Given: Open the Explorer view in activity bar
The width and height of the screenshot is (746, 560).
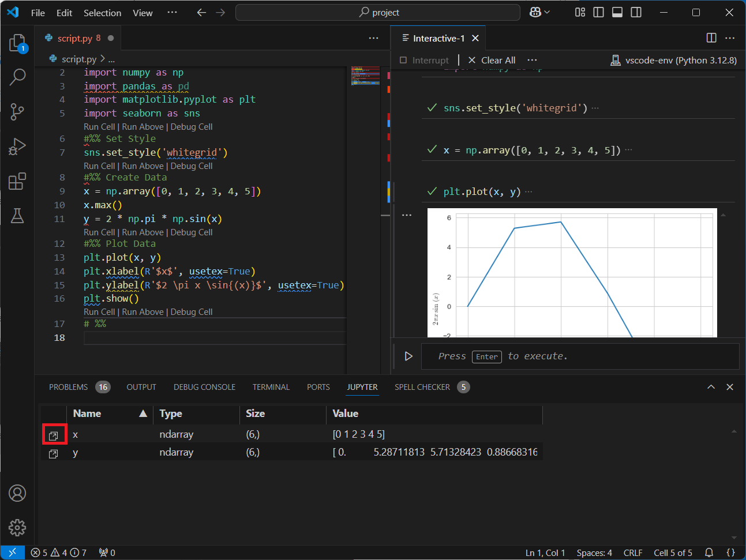Looking at the screenshot, I should 17,43.
